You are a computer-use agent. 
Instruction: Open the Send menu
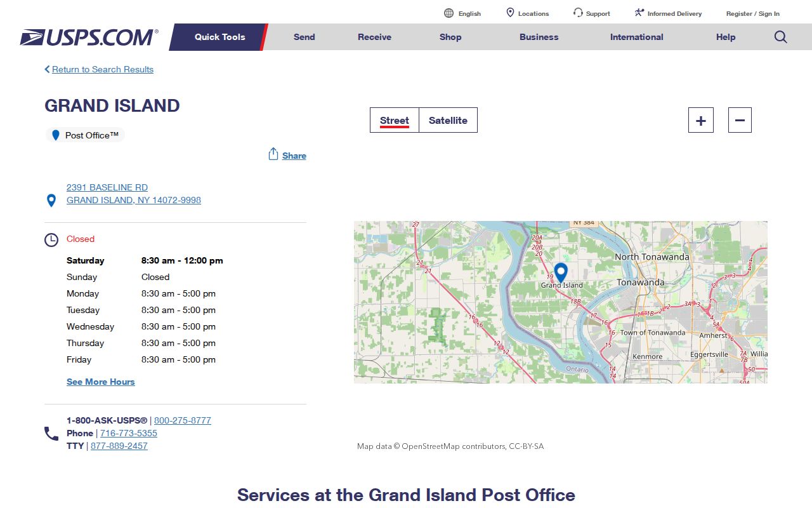pyautogui.click(x=304, y=37)
